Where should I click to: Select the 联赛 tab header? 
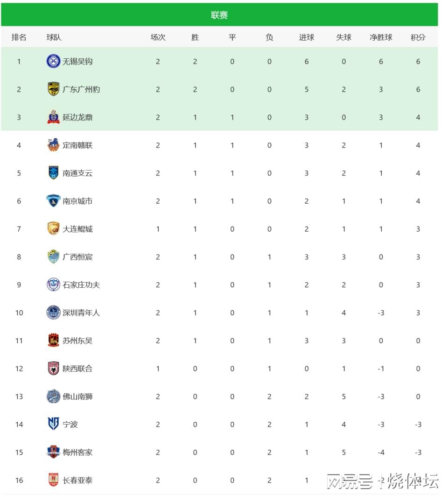[x=219, y=15]
